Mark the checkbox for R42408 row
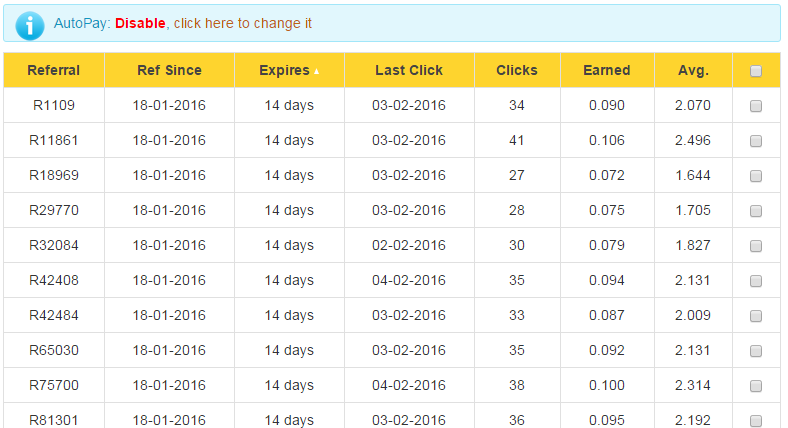This screenshot has width=788, height=428. 756,281
